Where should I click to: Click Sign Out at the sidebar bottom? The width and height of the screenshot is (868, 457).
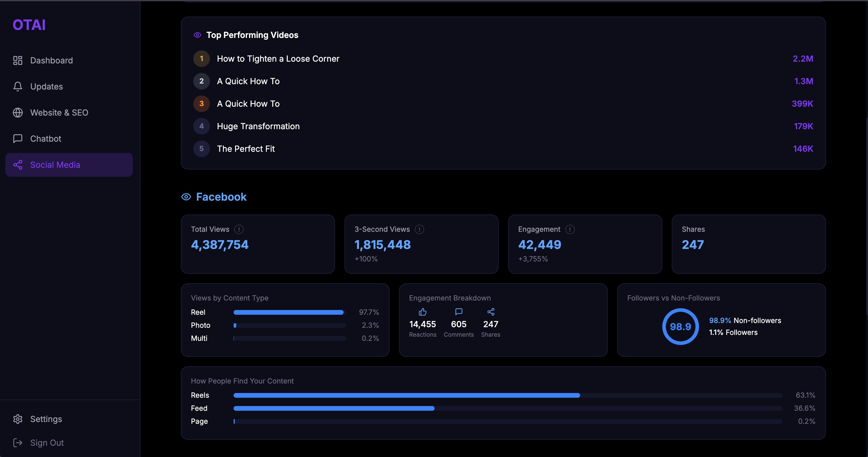point(47,442)
